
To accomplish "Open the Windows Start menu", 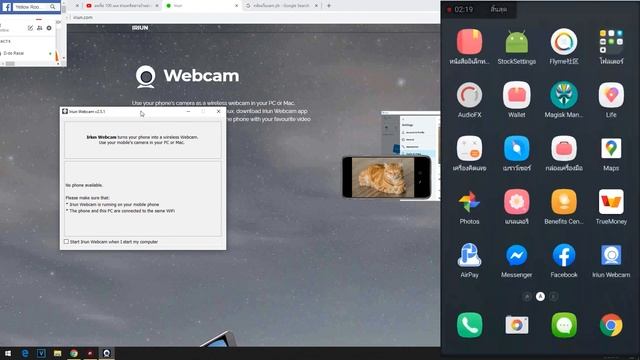I will click(8, 353).
